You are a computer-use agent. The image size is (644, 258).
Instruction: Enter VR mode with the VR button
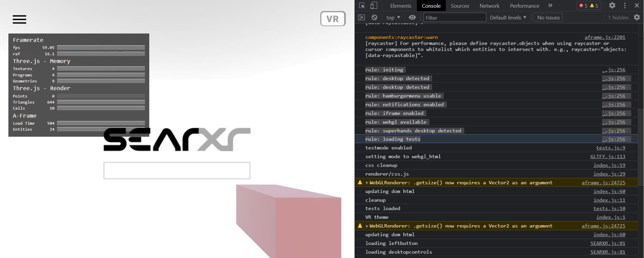click(x=333, y=19)
